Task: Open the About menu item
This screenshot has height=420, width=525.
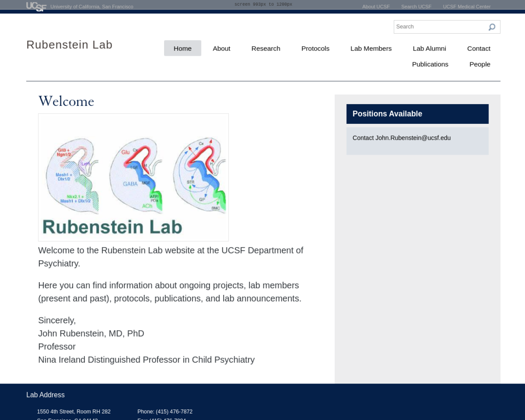Action: 221,48
